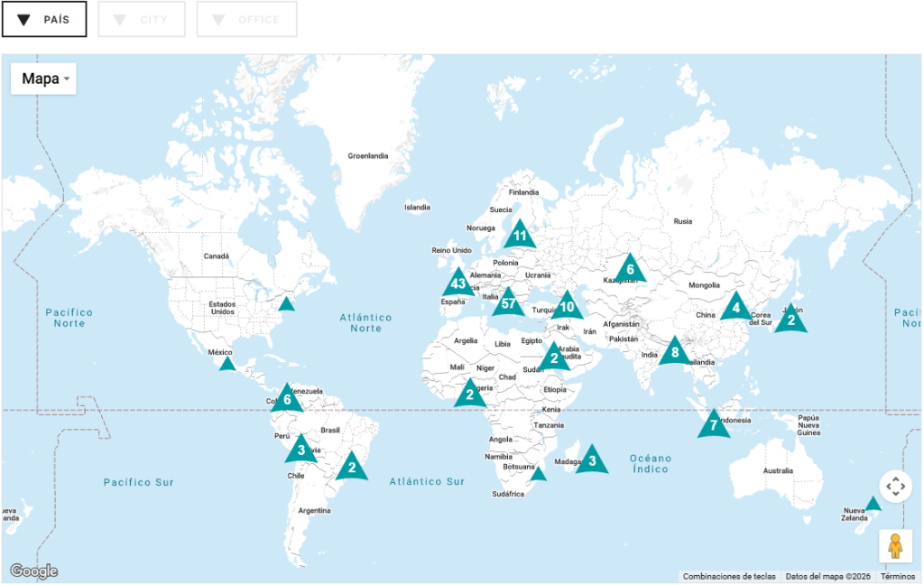Open the map camera controls button
This screenshot has height=585, width=924.
click(x=895, y=487)
